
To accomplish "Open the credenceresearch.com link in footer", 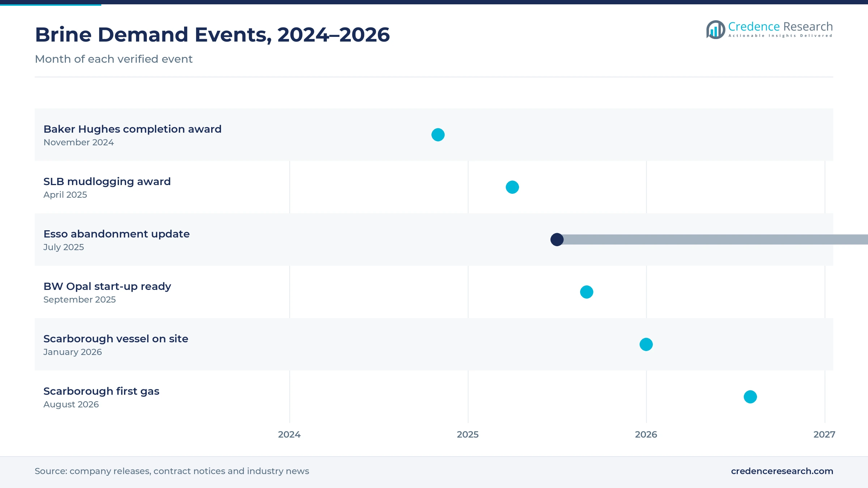I will click(x=782, y=471).
